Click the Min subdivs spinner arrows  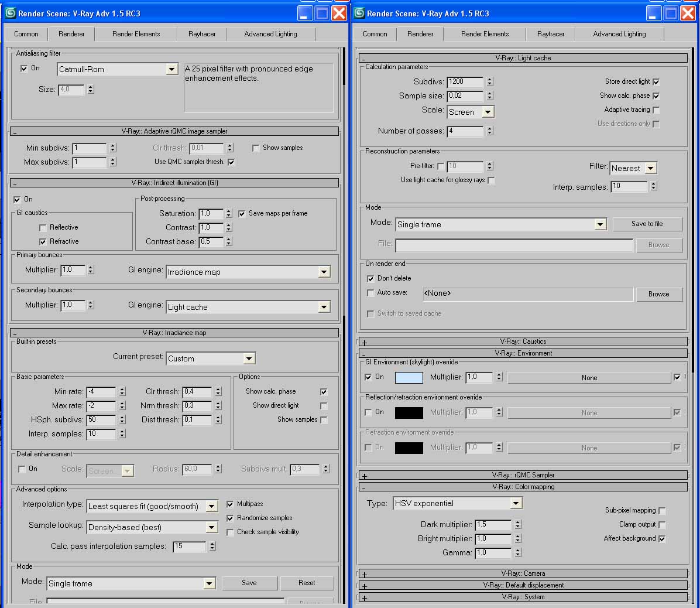click(x=113, y=148)
